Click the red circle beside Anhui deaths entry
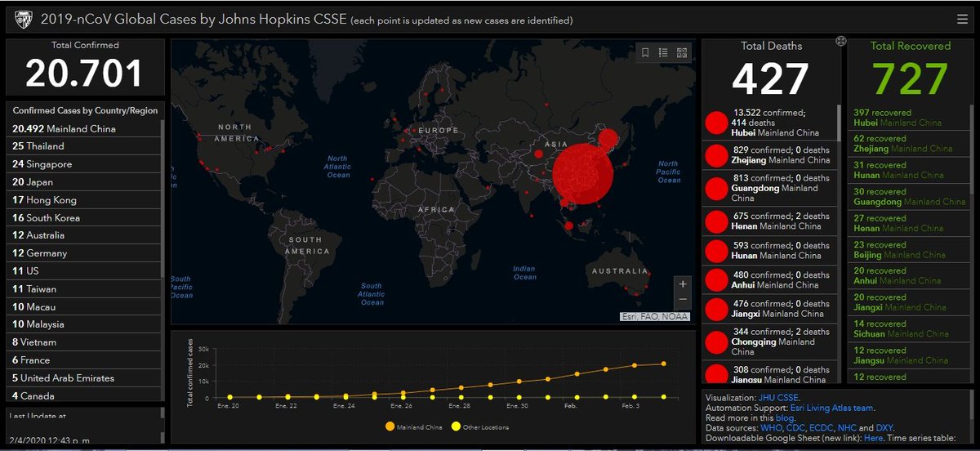 pyautogui.click(x=716, y=280)
